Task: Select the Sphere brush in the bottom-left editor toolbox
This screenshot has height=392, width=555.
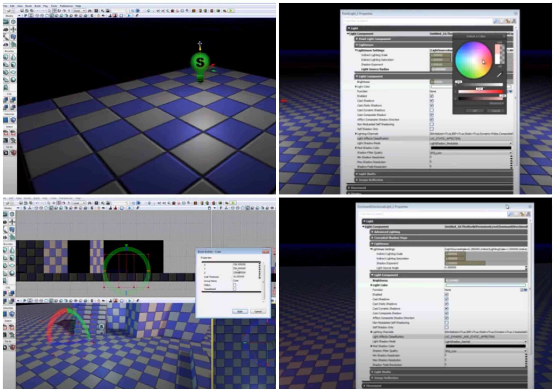Action: tap(12, 273)
